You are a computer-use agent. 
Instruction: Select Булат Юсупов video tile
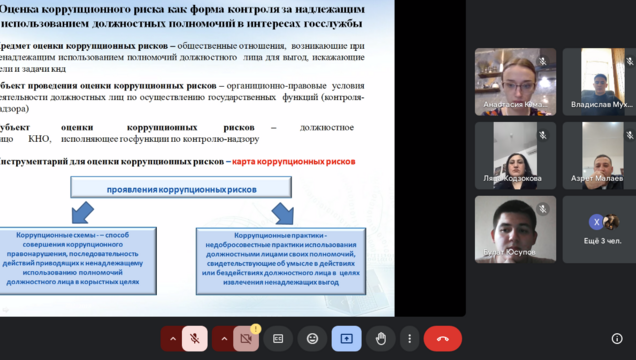pos(515,229)
